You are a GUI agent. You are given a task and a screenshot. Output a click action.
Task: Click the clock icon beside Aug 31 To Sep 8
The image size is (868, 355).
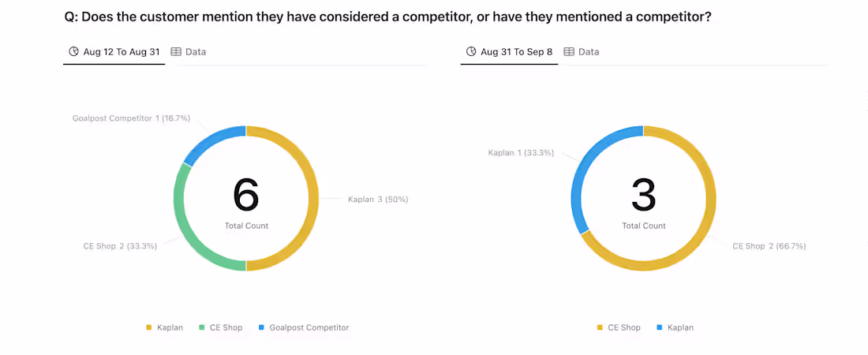(471, 52)
